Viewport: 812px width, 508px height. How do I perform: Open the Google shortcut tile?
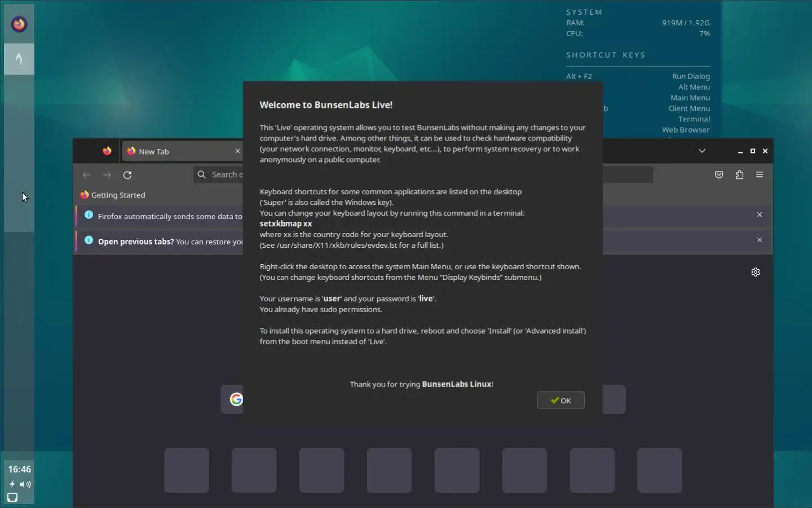click(x=236, y=399)
